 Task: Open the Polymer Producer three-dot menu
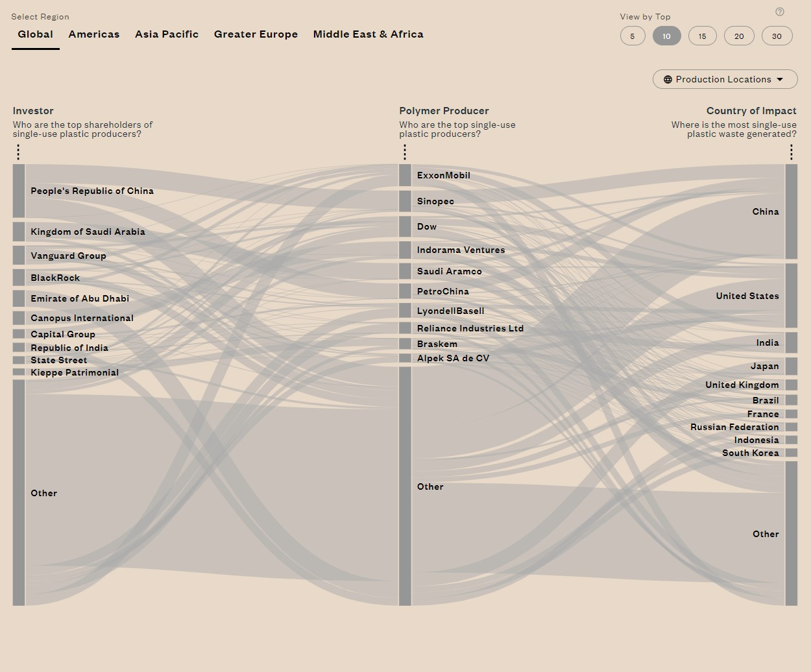[x=405, y=152]
